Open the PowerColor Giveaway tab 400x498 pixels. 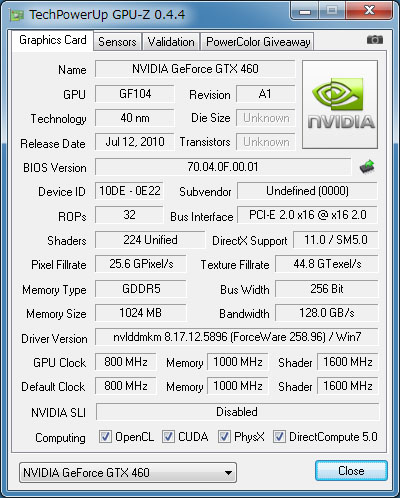click(x=258, y=42)
